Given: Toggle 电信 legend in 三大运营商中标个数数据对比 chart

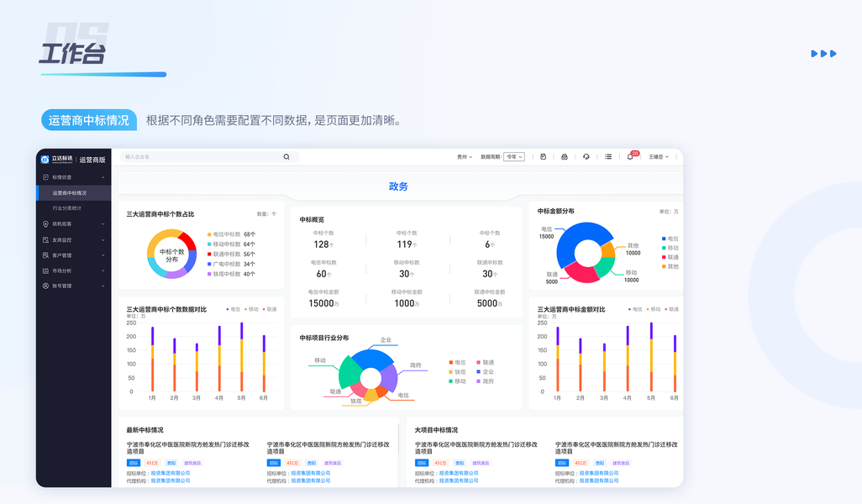Looking at the screenshot, I should (x=233, y=309).
